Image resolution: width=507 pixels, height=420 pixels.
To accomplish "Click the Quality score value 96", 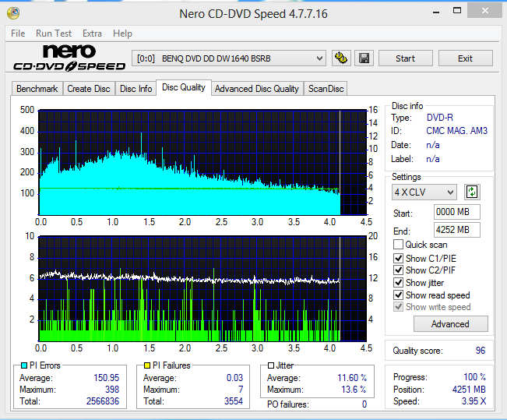I will 481,351.
